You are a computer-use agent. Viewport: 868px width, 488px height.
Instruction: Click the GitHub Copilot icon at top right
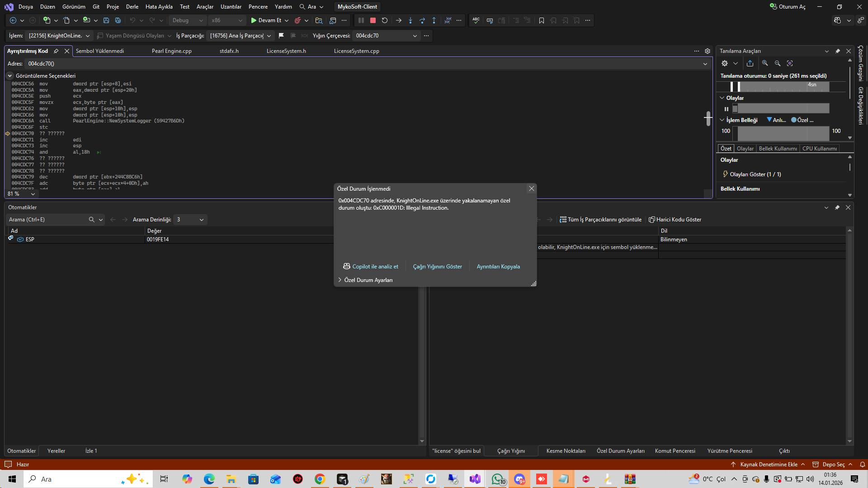[x=838, y=20]
